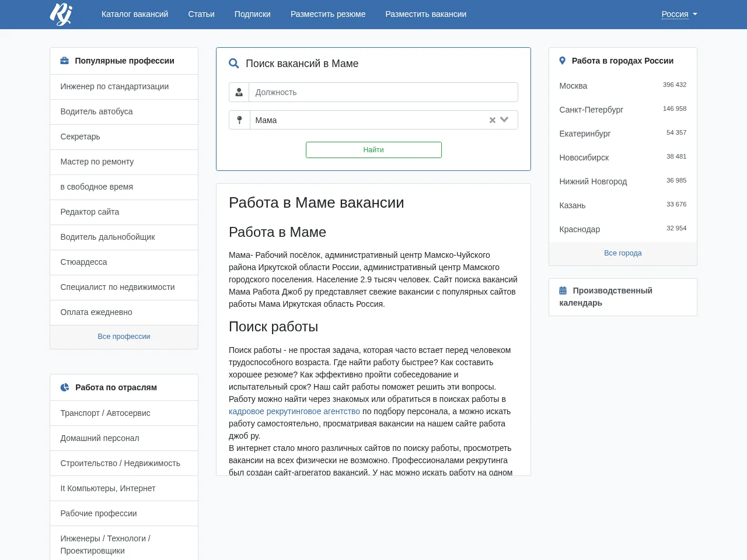Open Екатеринбург city vacancies
This screenshot has width=747, height=560.
(623, 134)
